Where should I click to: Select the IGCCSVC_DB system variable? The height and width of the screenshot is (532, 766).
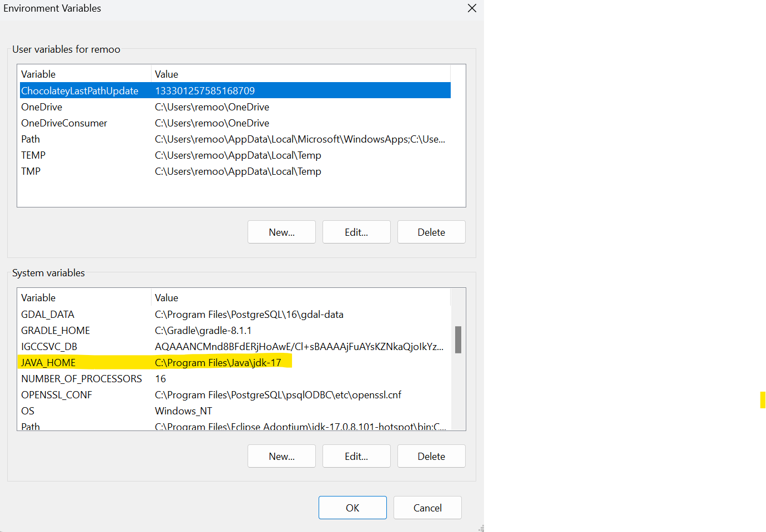point(235,346)
